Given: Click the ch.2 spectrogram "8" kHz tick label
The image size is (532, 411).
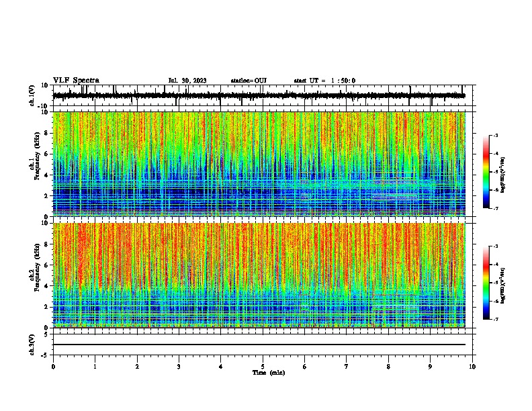Looking at the screenshot, I should point(46,244).
